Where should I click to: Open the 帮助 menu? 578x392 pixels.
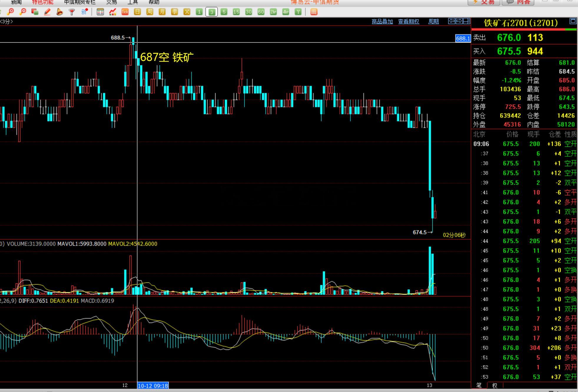click(154, 2)
